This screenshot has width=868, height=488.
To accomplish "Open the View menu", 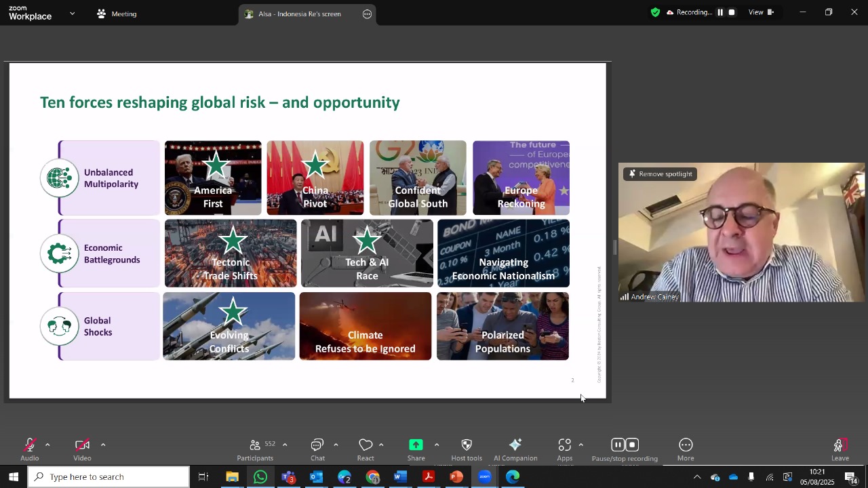I will [x=761, y=12].
